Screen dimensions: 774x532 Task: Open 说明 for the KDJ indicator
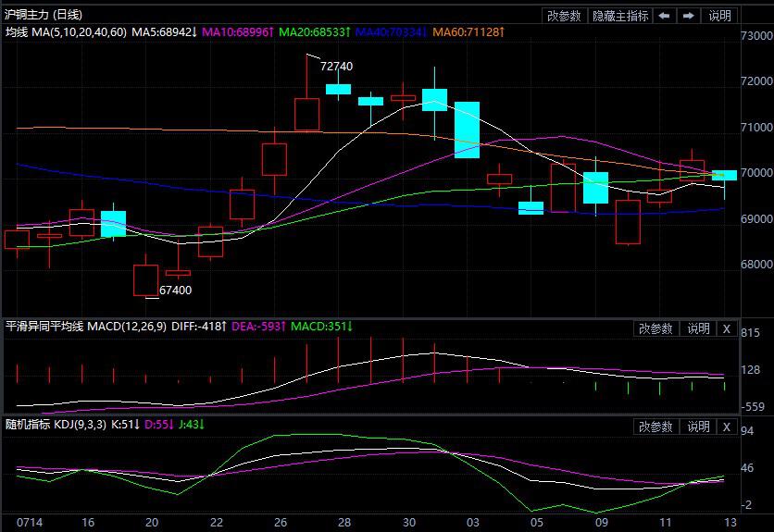(x=698, y=427)
